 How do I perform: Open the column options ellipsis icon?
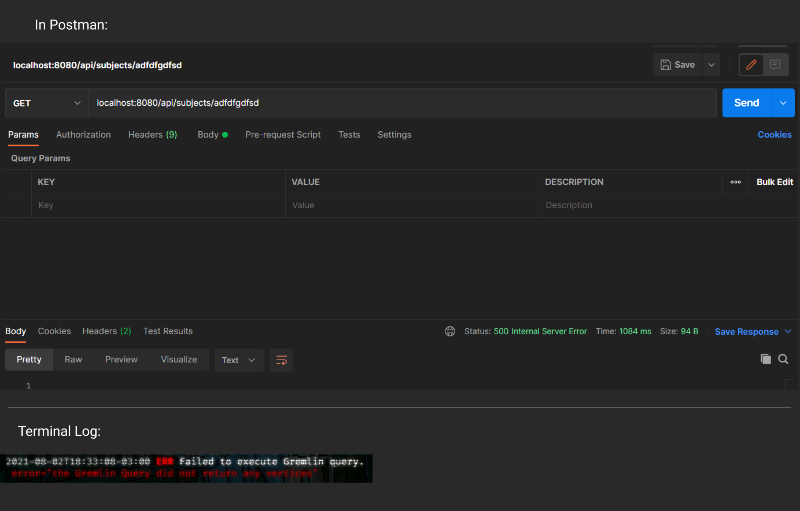(736, 182)
